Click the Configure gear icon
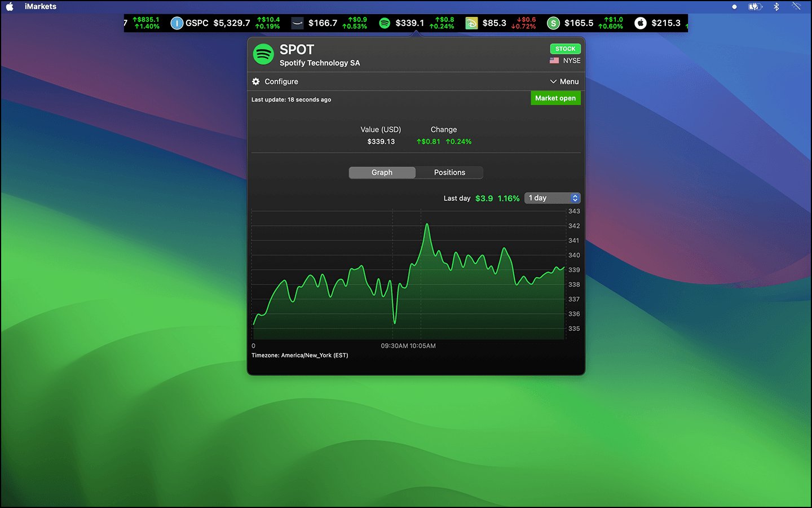812x508 pixels. pos(256,82)
